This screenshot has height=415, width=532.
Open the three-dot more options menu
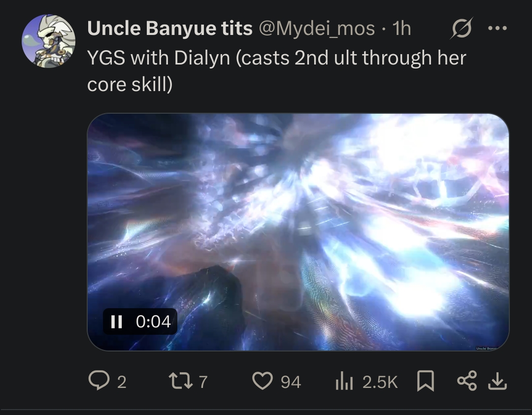pos(498,28)
